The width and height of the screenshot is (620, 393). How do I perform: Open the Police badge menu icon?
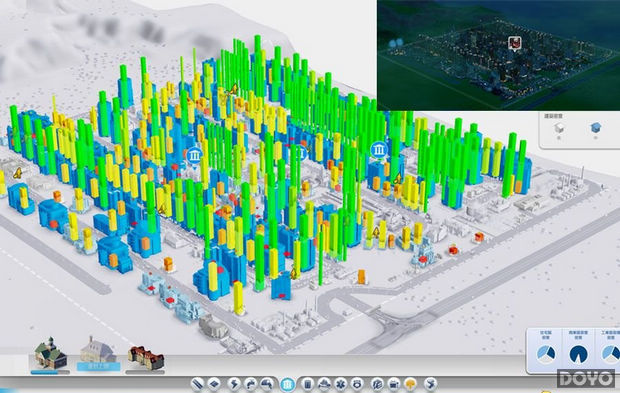click(x=357, y=384)
